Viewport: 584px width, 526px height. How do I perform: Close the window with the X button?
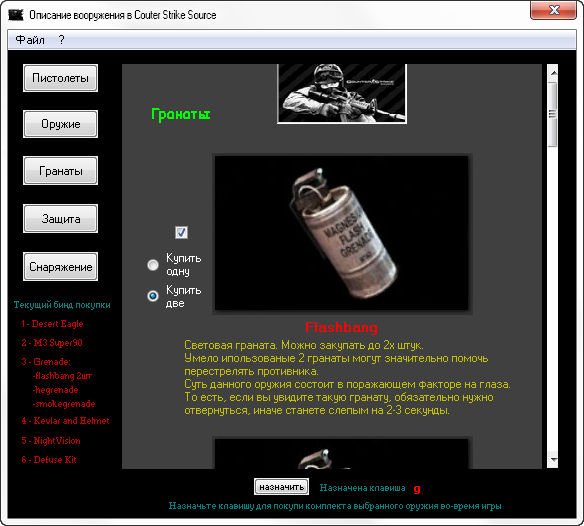pyautogui.click(x=554, y=10)
